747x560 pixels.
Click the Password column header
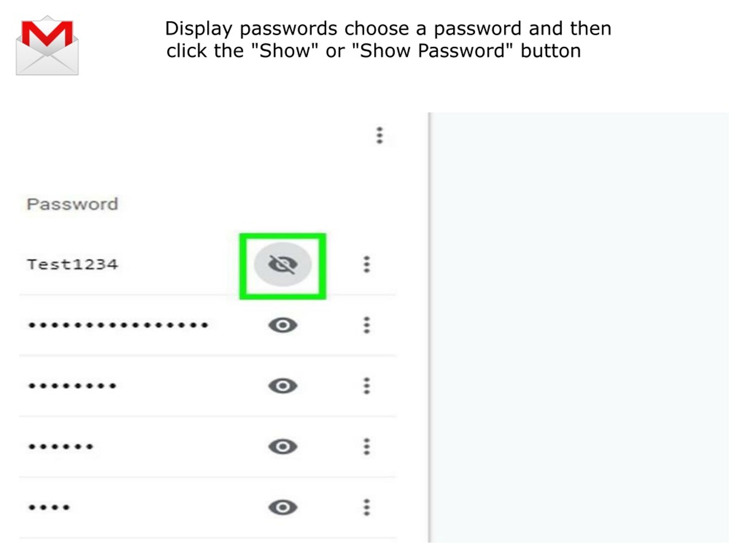pos(72,204)
